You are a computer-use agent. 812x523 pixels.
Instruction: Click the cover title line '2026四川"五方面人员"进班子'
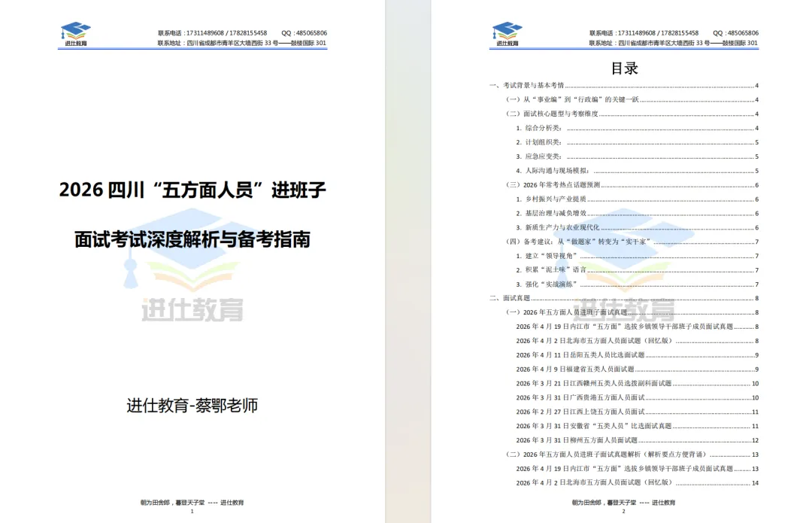coord(192,190)
